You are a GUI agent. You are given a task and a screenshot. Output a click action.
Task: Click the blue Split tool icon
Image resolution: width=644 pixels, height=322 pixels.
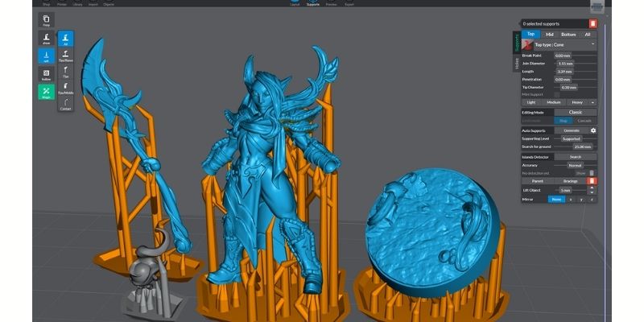(x=46, y=56)
